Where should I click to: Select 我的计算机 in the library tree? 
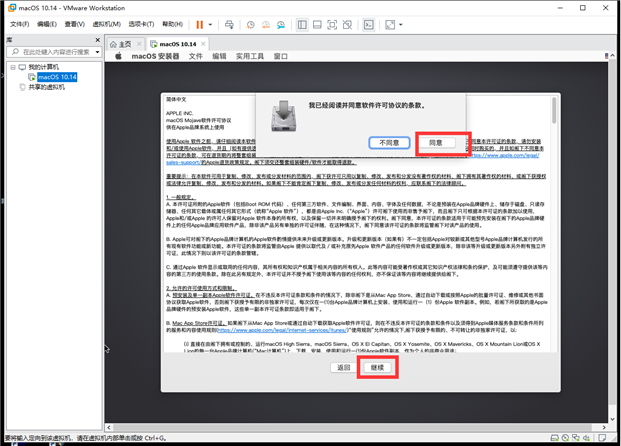pyautogui.click(x=43, y=67)
